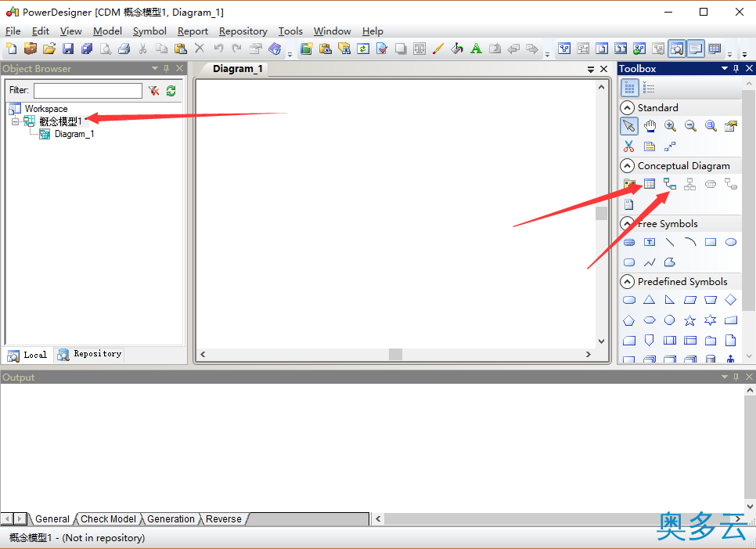Click the green letter A font icon
Viewport: 756px width, 549px height.
pyautogui.click(x=476, y=49)
